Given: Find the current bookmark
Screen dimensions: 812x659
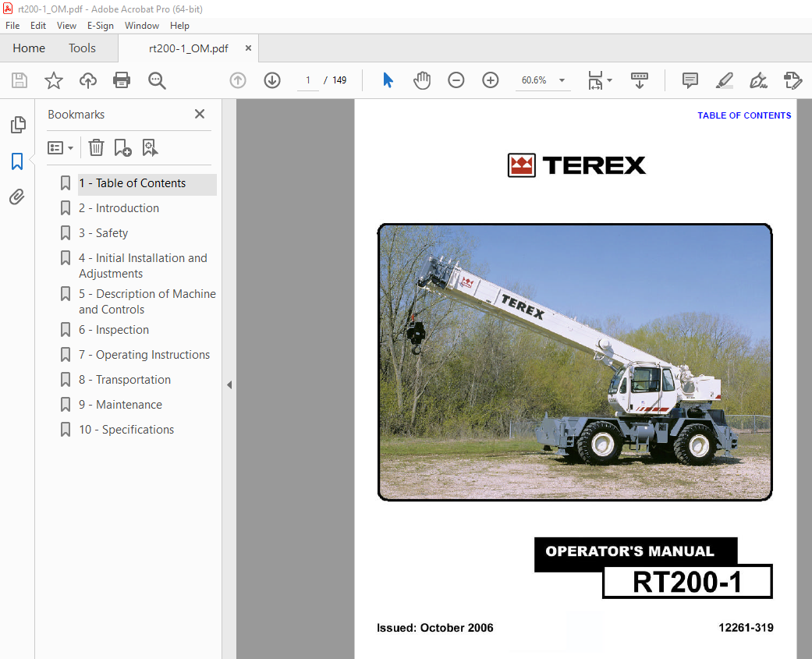Looking at the screenshot, I should pos(151,147).
